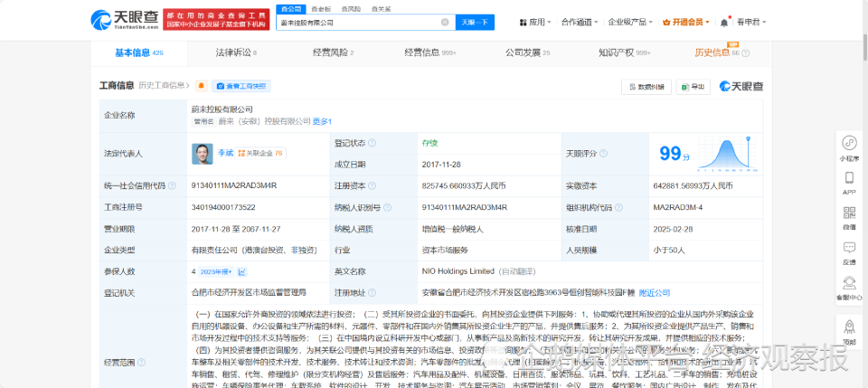The height and width of the screenshot is (388, 868).
Task: Switch to the 查公司 search tab
Action: pyautogui.click(x=290, y=9)
